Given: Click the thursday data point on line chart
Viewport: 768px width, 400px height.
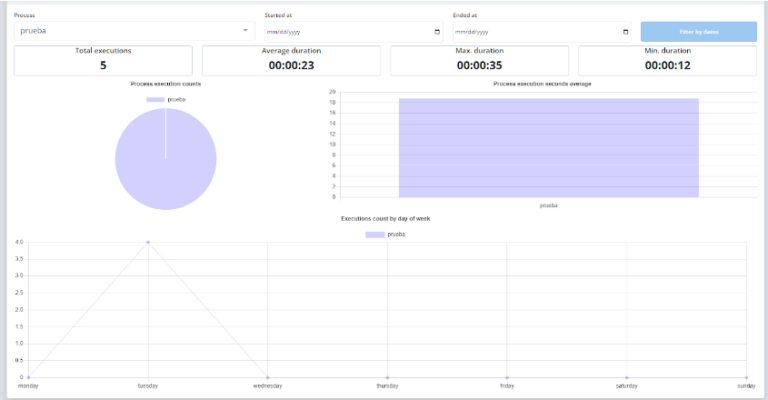Looking at the screenshot, I should pos(387,377).
